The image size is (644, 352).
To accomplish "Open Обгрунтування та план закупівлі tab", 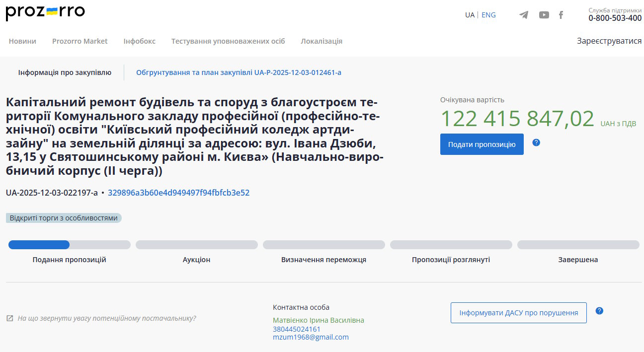I will pyautogui.click(x=239, y=72).
